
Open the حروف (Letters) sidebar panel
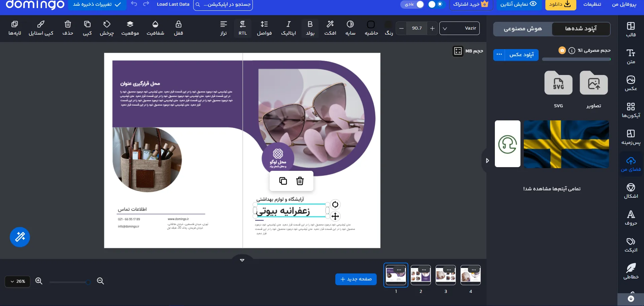pos(631,218)
